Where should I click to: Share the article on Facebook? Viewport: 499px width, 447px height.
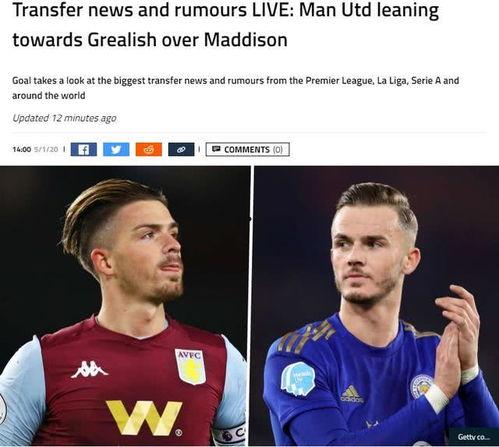(x=84, y=149)
